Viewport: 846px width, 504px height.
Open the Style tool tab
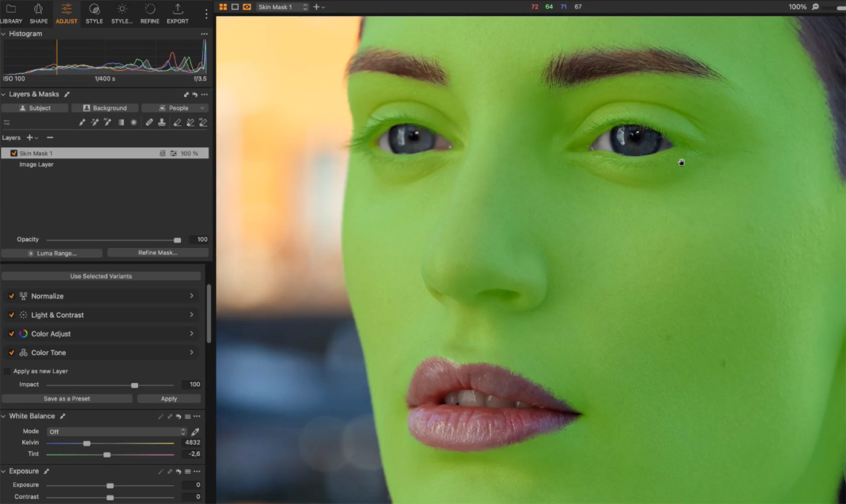[94, 14]
